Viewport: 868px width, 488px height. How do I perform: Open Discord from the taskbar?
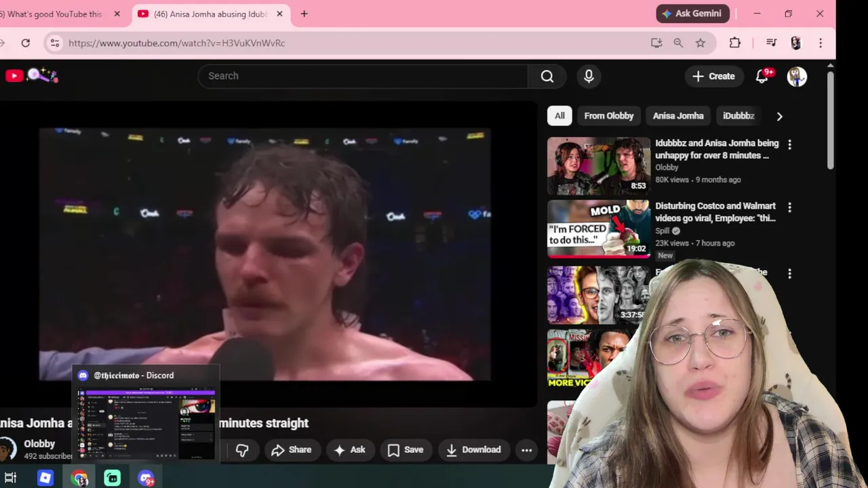tap(146, 478)
